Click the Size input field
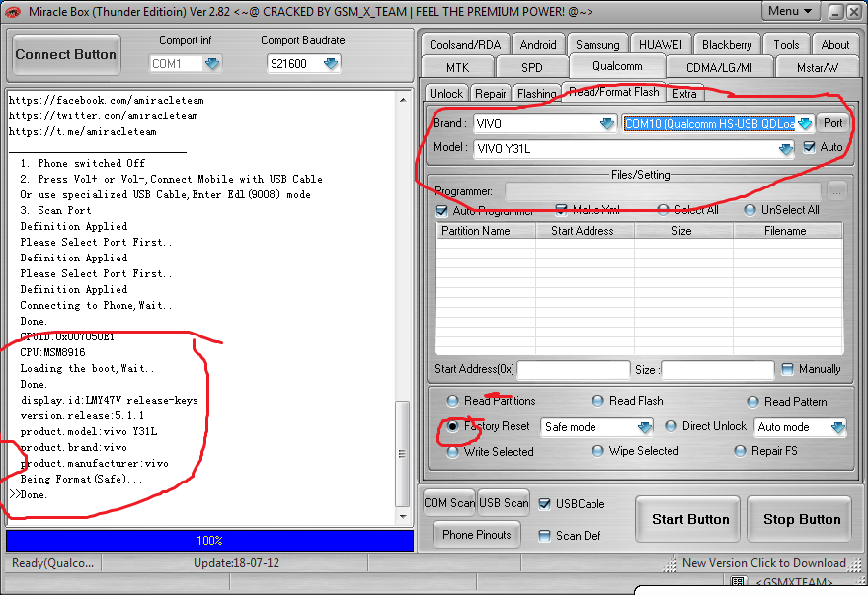This screenshot has width=868, height=595. point(718,369)
